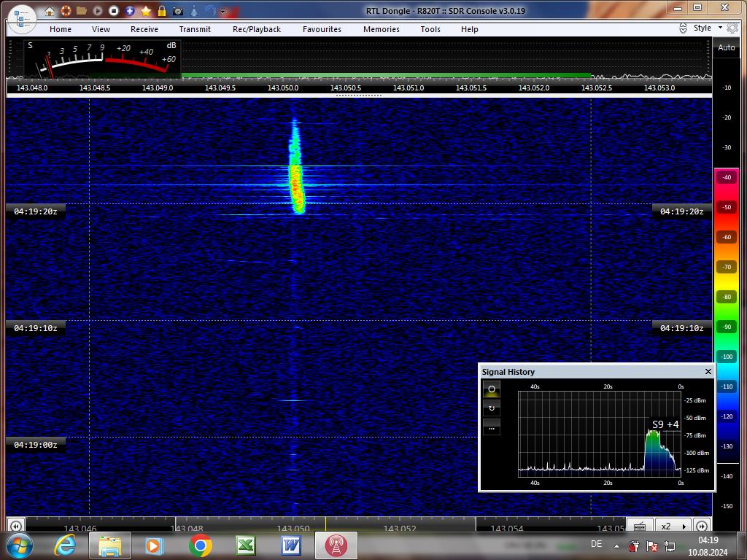
Task: Open File Explorer from the taskbar
Action: pos(109,545)
